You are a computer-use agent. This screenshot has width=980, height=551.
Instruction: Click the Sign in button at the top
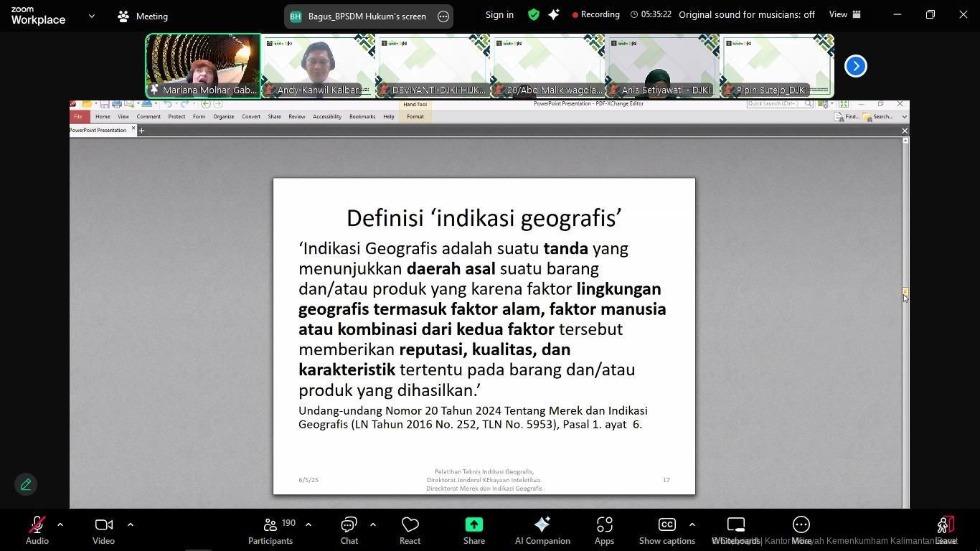tap(499, 14)
